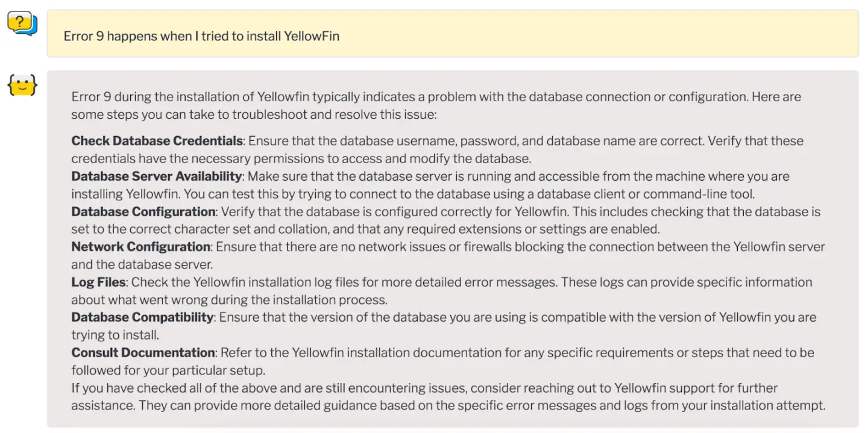Click the "Log Files" bold heading
Screen dimensions: 868x433
(x=98, y=282)
